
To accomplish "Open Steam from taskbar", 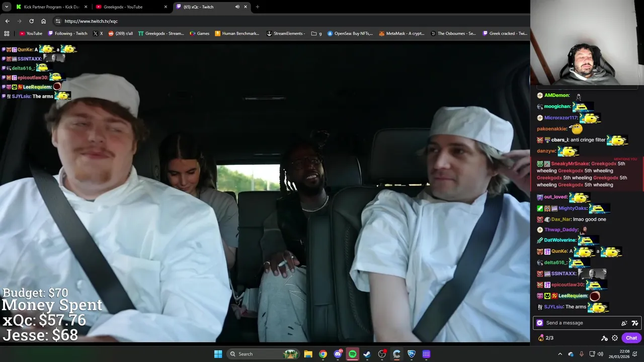I will [x=367, y=354].
